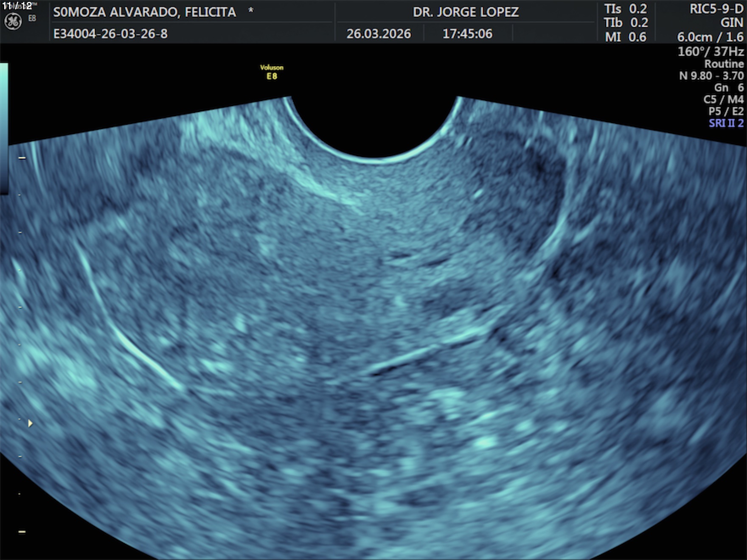Click the 11 / 12 image counter
The width and height of the screenshot is (747, 560).
(x=17, y=6)
